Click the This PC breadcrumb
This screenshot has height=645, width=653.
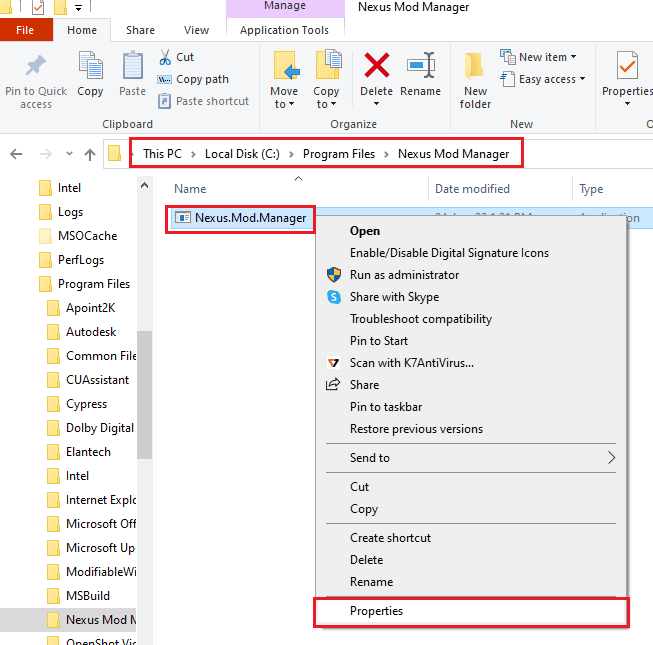tap(162, 154)
